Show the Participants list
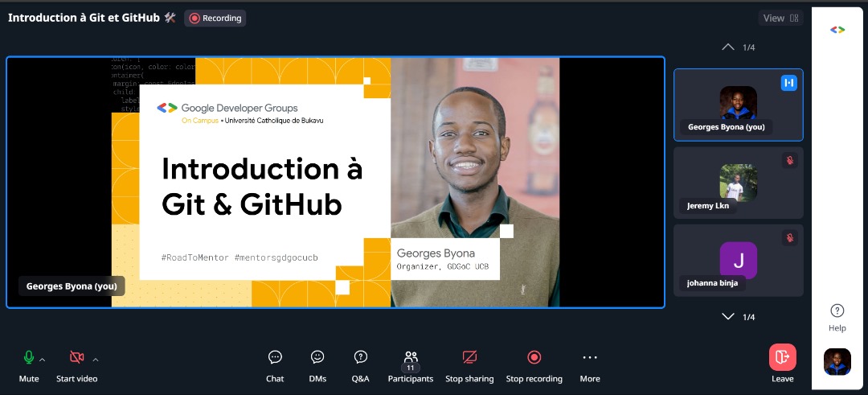 [x=410, y=366]
